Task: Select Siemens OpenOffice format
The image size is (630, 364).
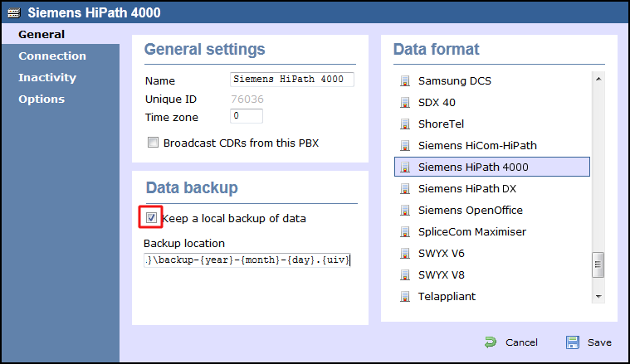Action: [x=492, y=211]
